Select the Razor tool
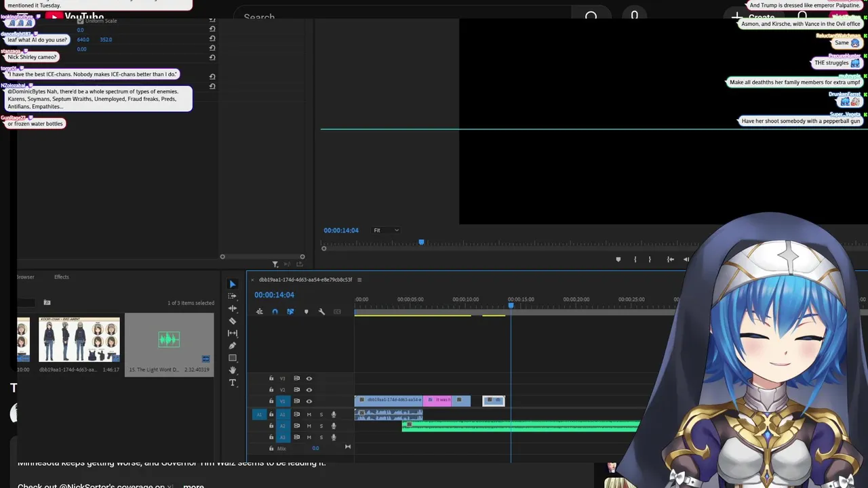 click(232, 321)
